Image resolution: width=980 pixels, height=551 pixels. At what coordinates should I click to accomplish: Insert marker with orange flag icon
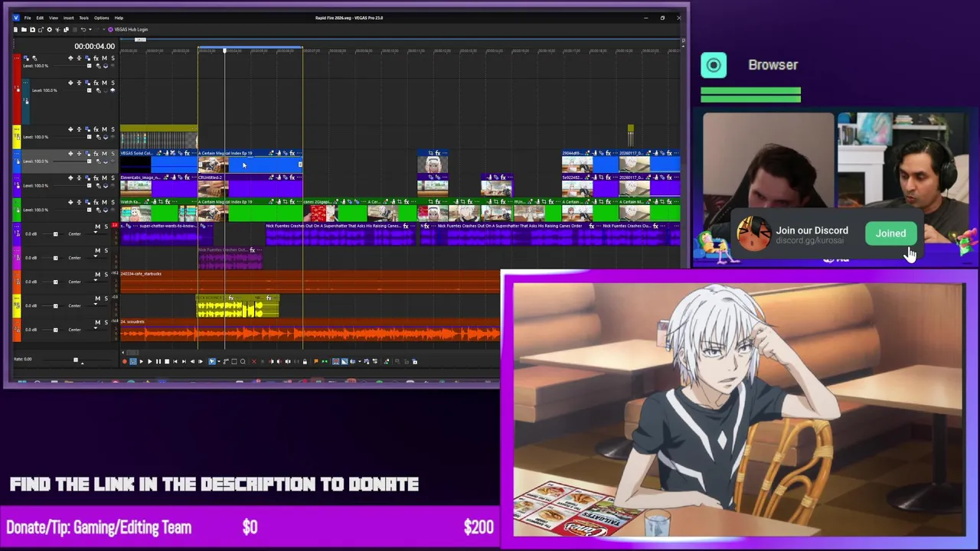point(316,361)
